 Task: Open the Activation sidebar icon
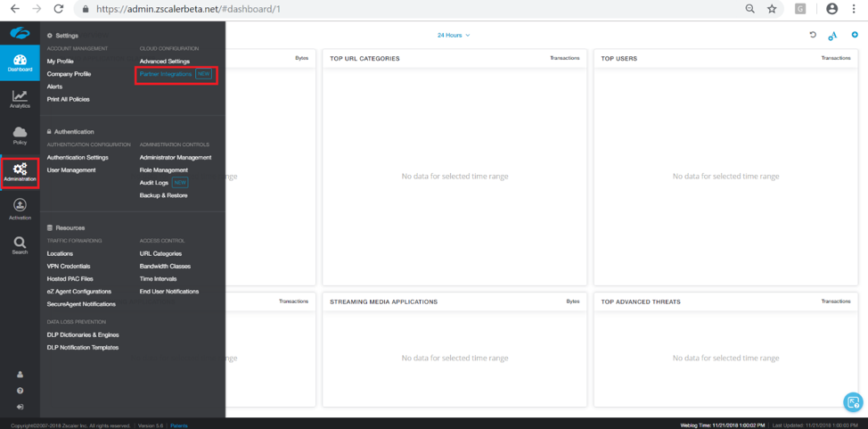click(x=20, y=210)
